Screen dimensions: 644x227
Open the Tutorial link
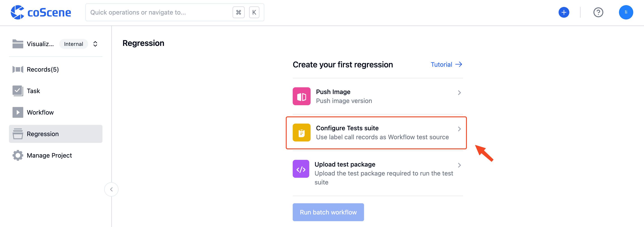446,64
